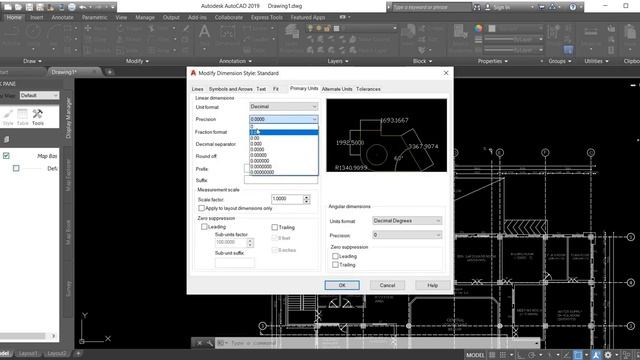Click the Open file icon in quick access toolbar

[x=18, y=7]
